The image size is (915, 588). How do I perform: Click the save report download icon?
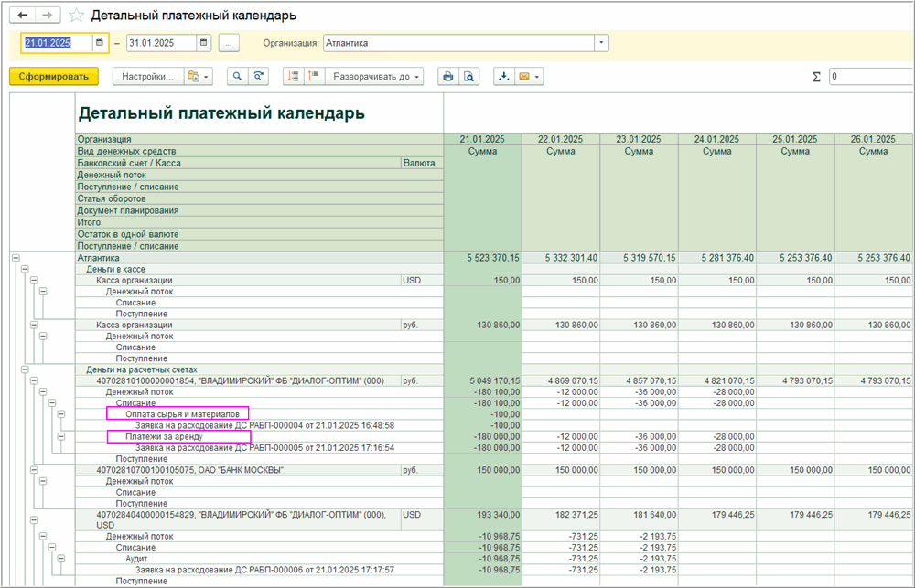503,77
